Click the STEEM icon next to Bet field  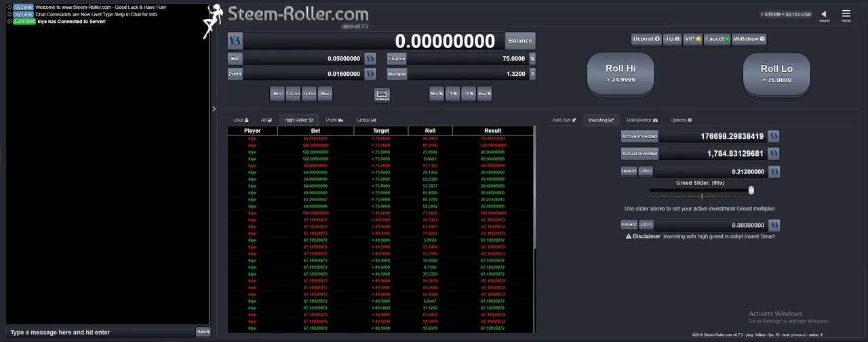370,59
